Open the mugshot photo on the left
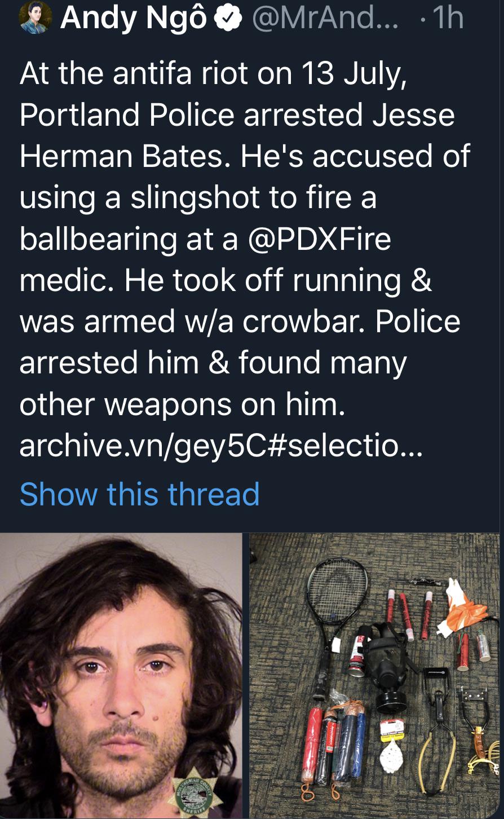Image resolution: width=504 pixels, height=819 pixels. [121, 676]
